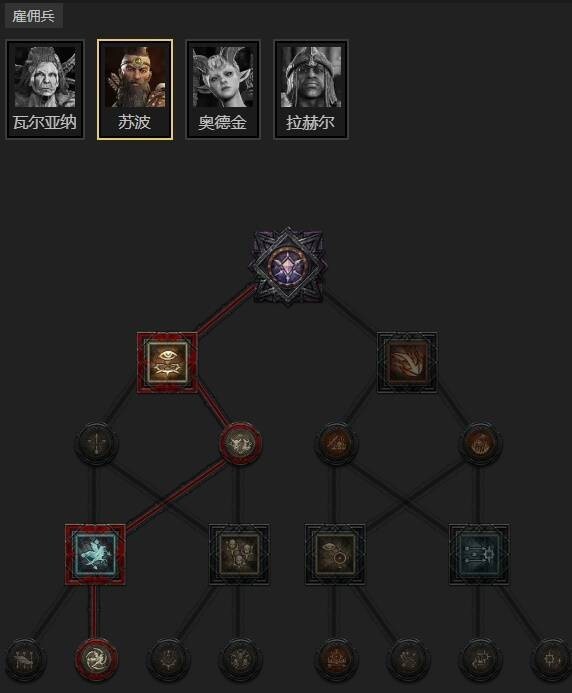This screenshot has width=572, height=693.
Task: Click the red-ringed swirl node in the bottom row
Action: point(96,659)
